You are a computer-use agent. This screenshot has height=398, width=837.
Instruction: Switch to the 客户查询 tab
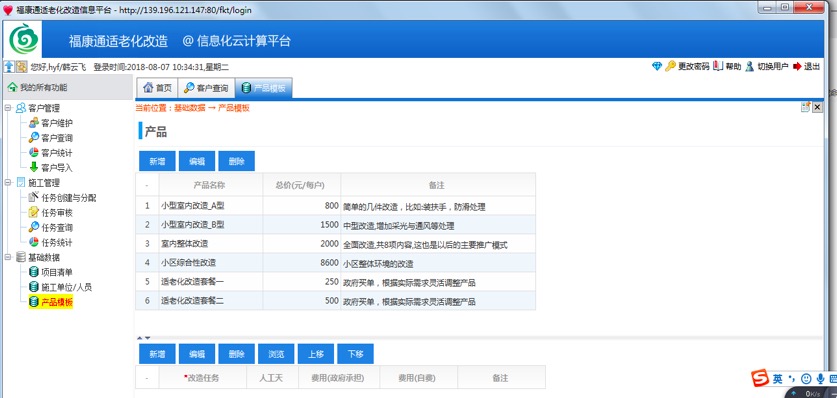[x=206, y=89]
